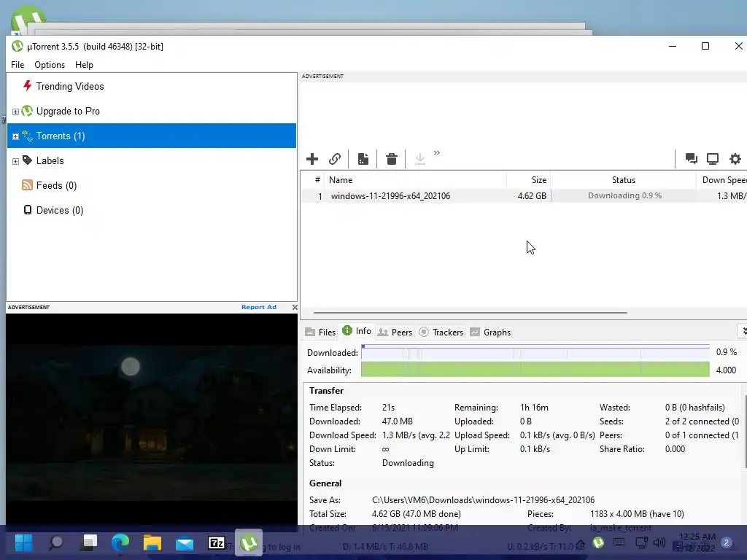Click the Feeds RSS icon in sidebar
This screenshot has height=560, width=747.
(x=27, y=185)
